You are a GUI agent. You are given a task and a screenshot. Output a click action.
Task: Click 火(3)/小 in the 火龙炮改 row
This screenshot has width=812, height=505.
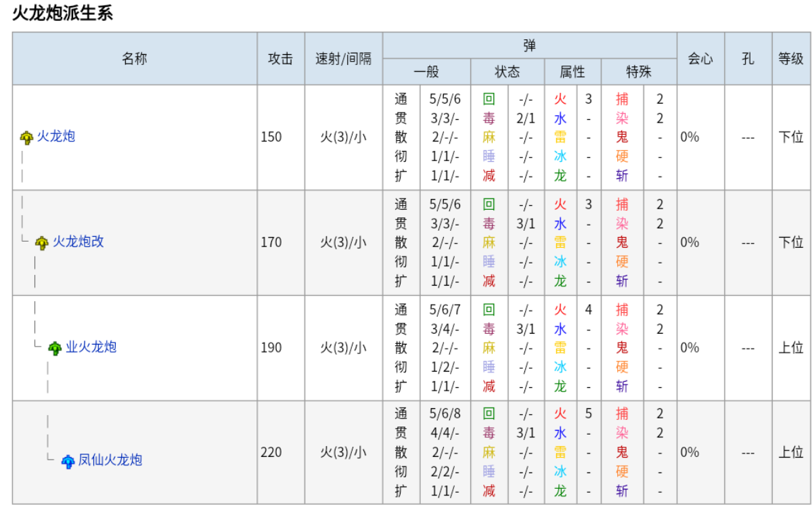(x=344, y=242)
